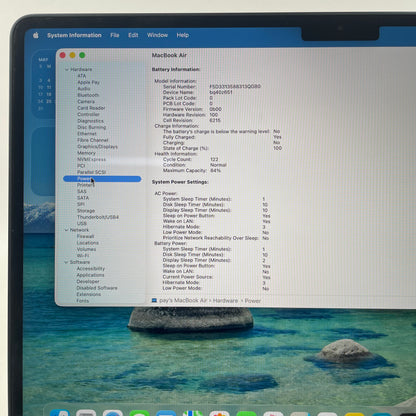Click Hardware in the bottom path bar
Viewport: 416px width, 416px height.
pyautogui.click(x=225, y=300)
